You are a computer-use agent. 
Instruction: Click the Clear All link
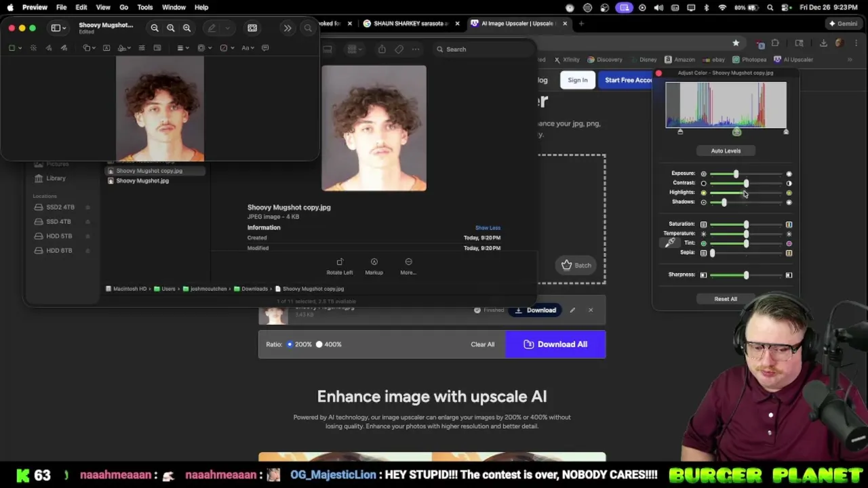[483, 344]
